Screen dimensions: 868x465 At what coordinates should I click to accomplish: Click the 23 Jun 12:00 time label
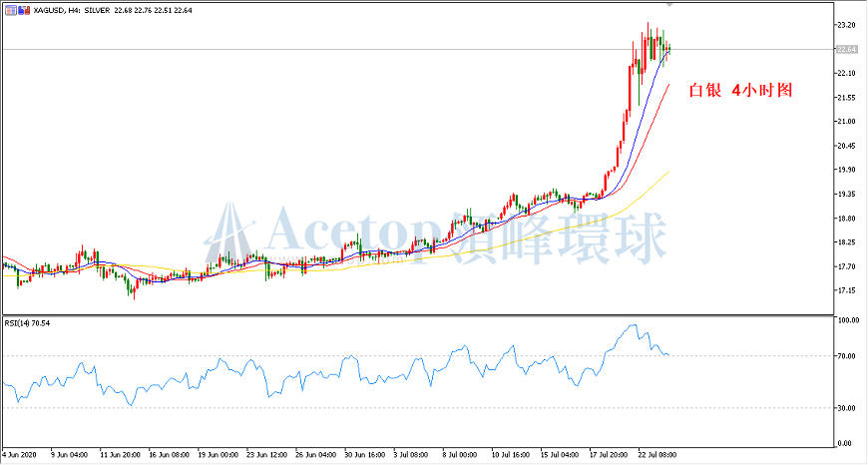pyautogui.click(x=266, y=455)
